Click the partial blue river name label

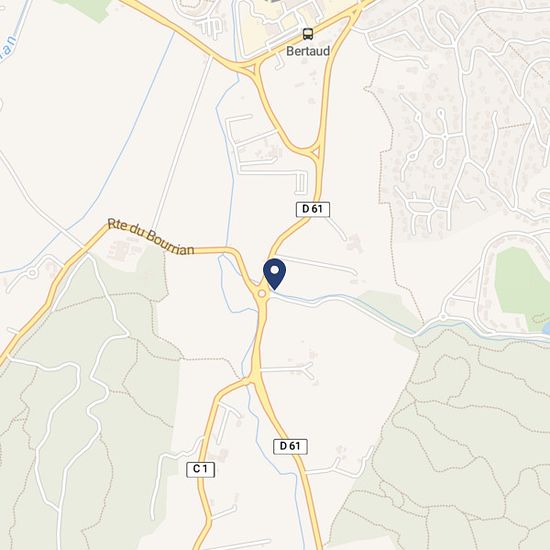8,47
